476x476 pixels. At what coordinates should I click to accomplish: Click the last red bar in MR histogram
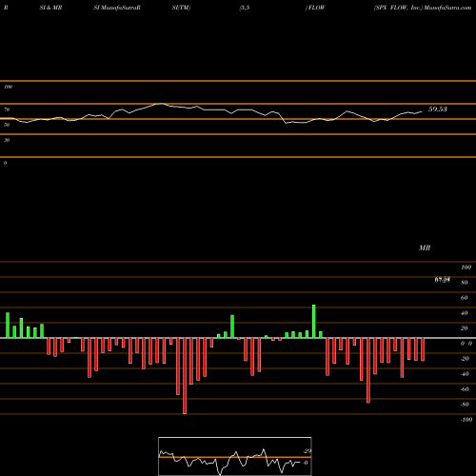[423, 349]
